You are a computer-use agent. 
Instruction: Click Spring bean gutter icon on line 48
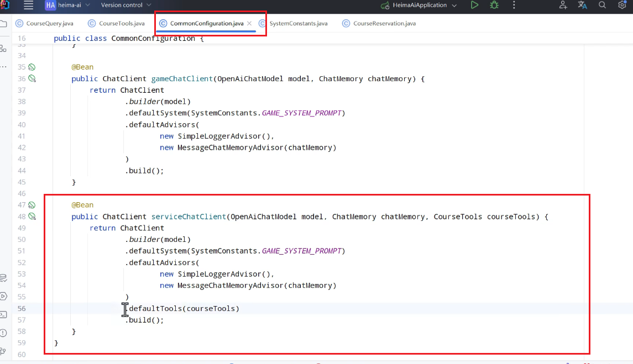tap(32, 217)
